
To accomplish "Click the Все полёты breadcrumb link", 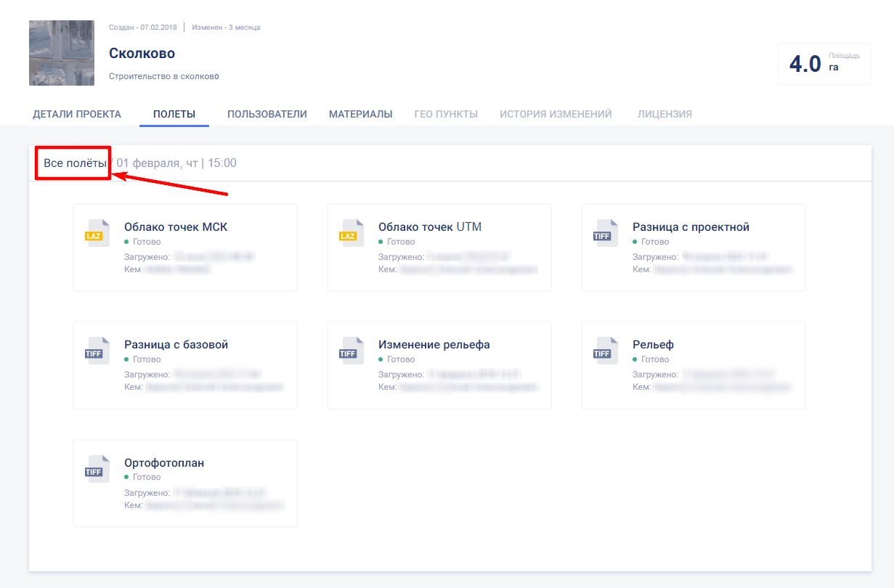I will coord(74,163).
